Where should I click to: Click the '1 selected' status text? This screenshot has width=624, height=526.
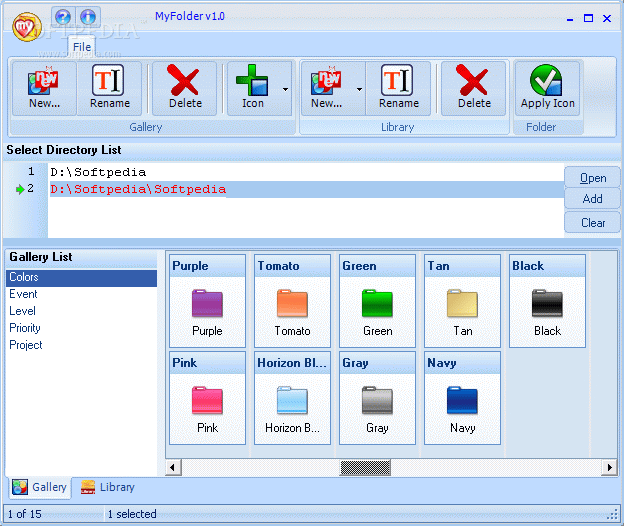click(132, 514)
